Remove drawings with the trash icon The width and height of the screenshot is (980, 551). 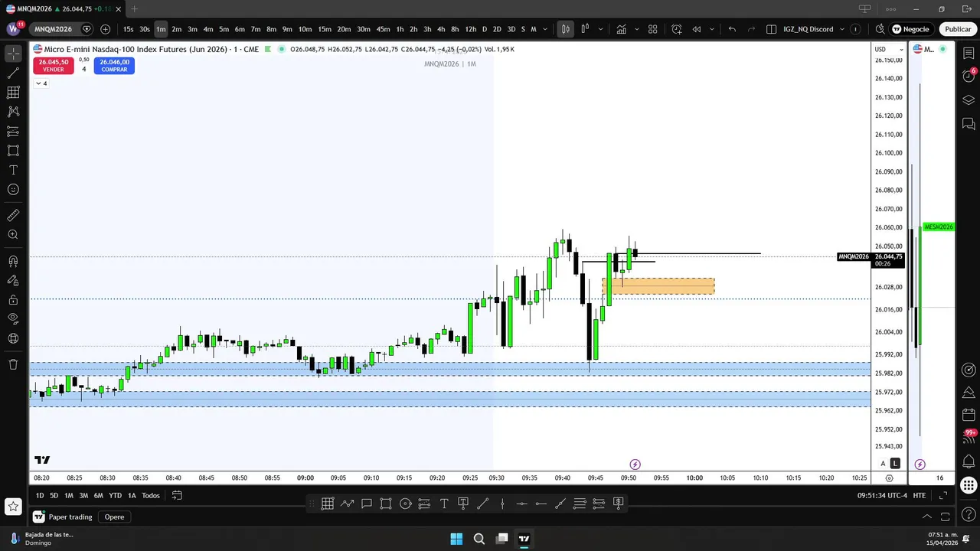[13, 364]
